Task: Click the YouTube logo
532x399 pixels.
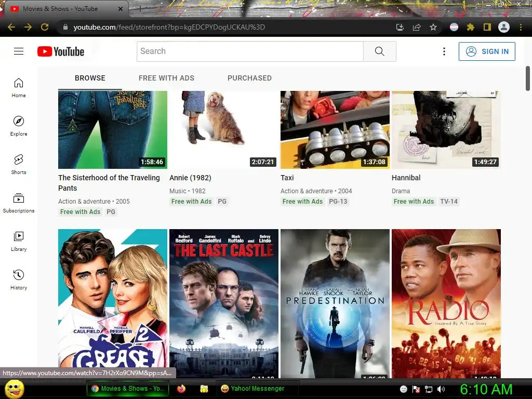Action: (x=61, y=51)
